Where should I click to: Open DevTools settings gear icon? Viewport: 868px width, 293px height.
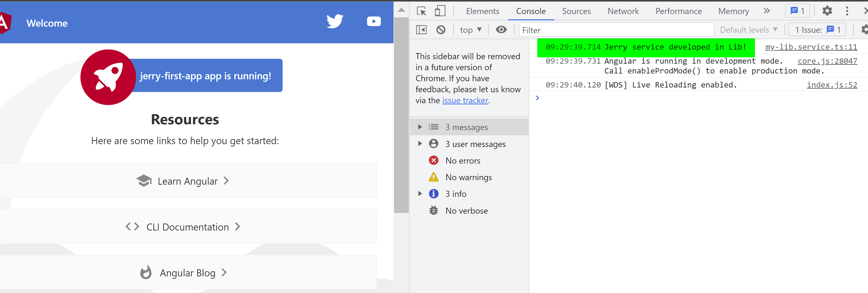point(827,11)
